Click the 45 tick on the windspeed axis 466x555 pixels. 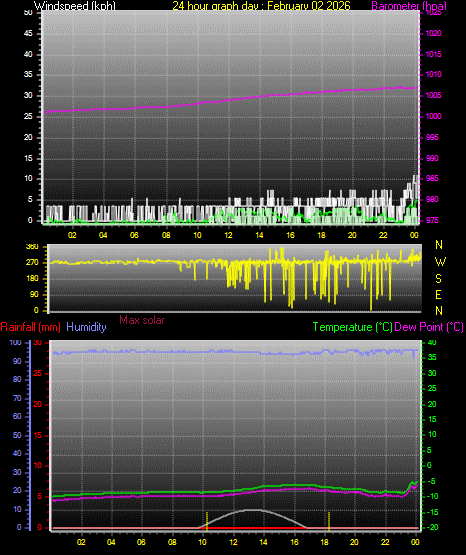click(x=28, y=33)
